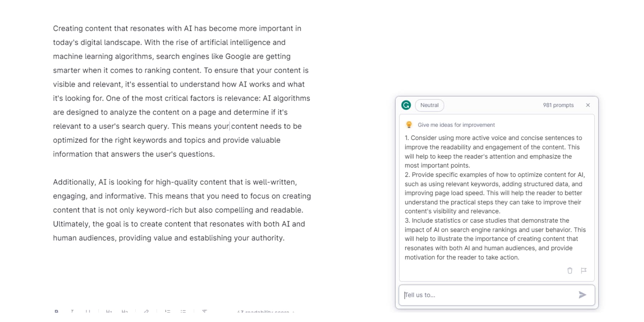
Task: Apply bullet list formatting
Action: click(x=183, y=312)
